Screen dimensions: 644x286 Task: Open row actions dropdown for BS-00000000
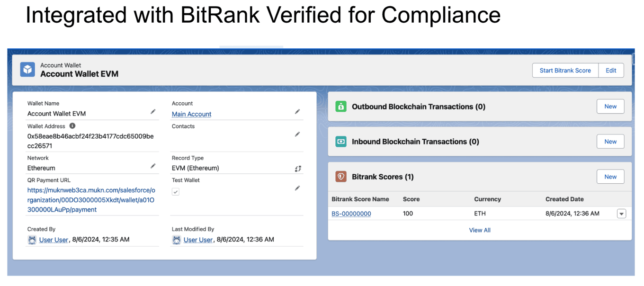[621, 214]
